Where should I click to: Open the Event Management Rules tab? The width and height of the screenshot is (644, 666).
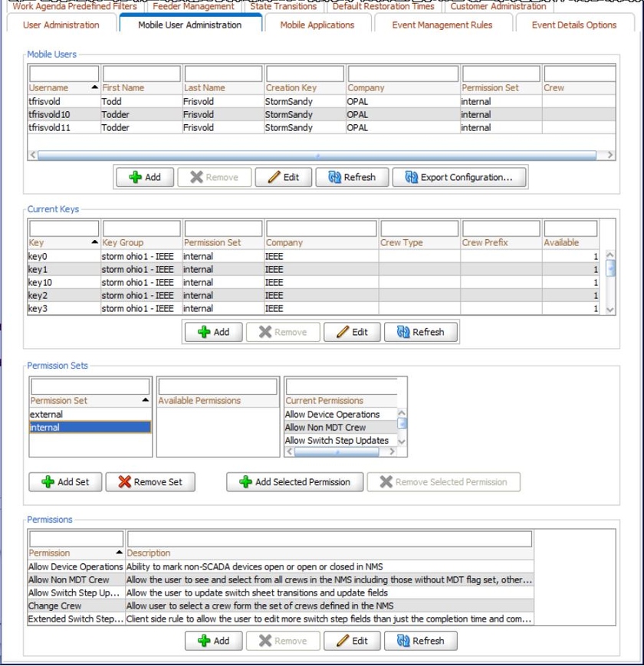click(442, 25)
